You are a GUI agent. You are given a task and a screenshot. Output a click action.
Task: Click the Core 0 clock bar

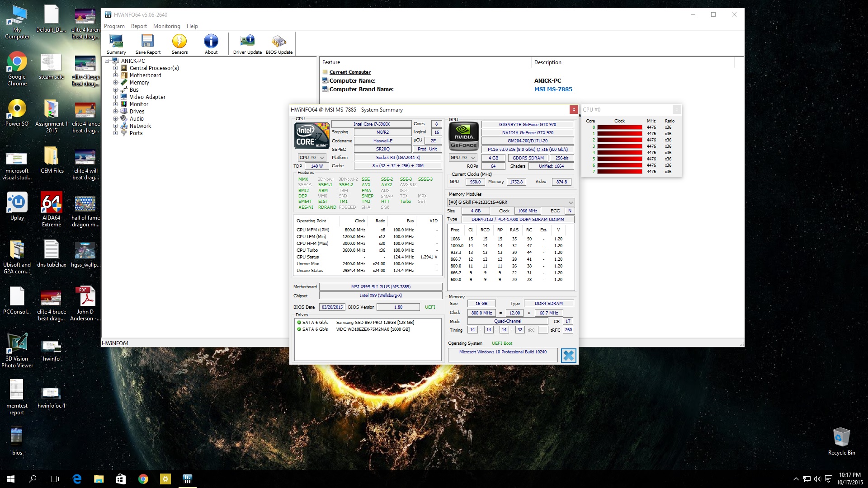619,127
